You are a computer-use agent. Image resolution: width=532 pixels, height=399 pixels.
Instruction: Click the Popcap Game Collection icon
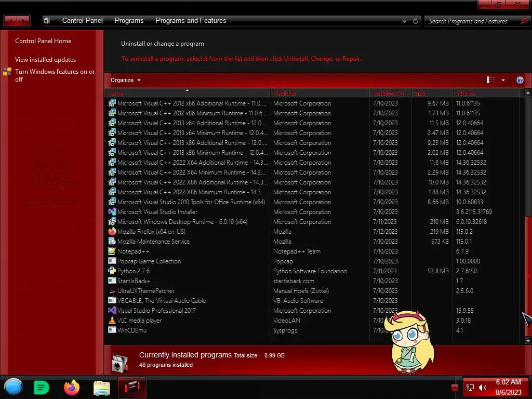(x=112, y=261)
